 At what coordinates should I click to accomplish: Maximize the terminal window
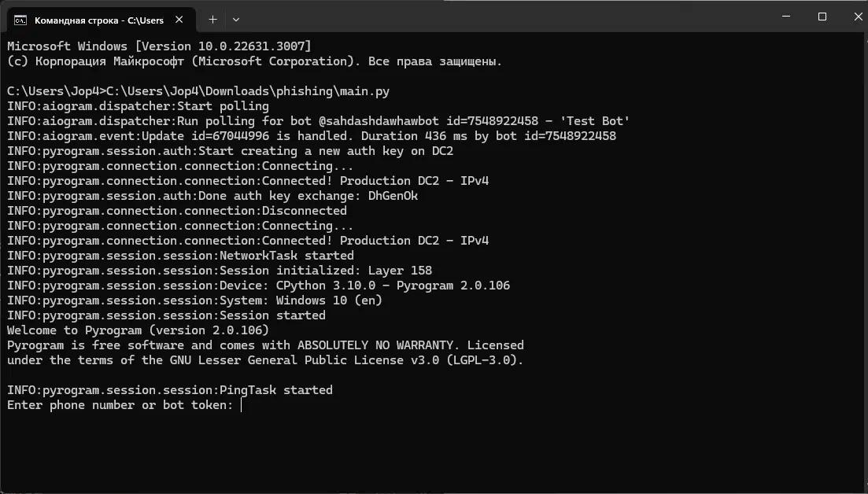click(x=822, y=17)
